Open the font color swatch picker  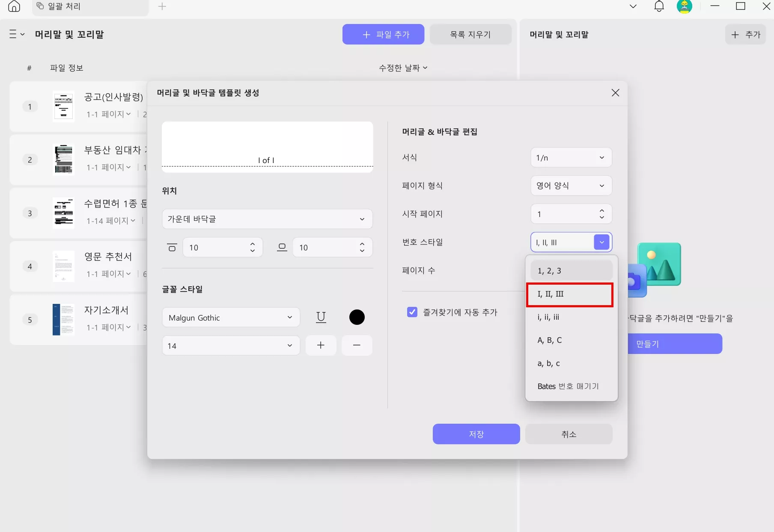(x=357, y=317)
